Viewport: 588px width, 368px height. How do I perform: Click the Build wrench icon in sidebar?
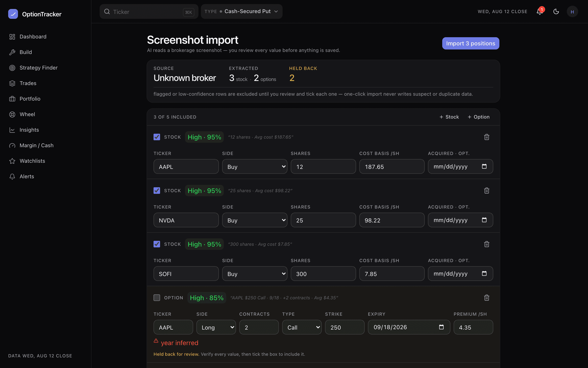[12, 52]
